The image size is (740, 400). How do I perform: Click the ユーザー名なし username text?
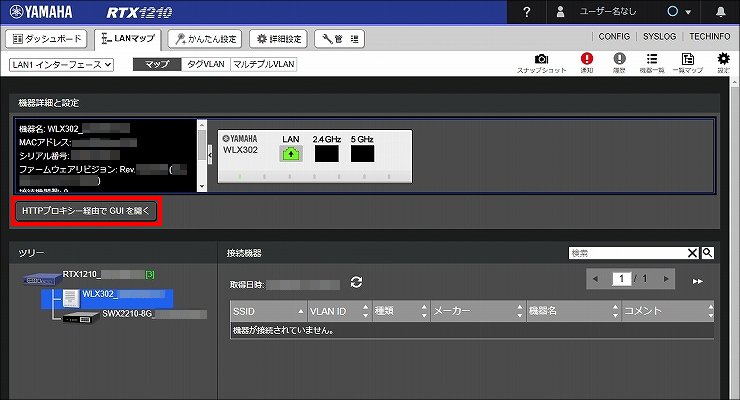click(x=608, y=12)
